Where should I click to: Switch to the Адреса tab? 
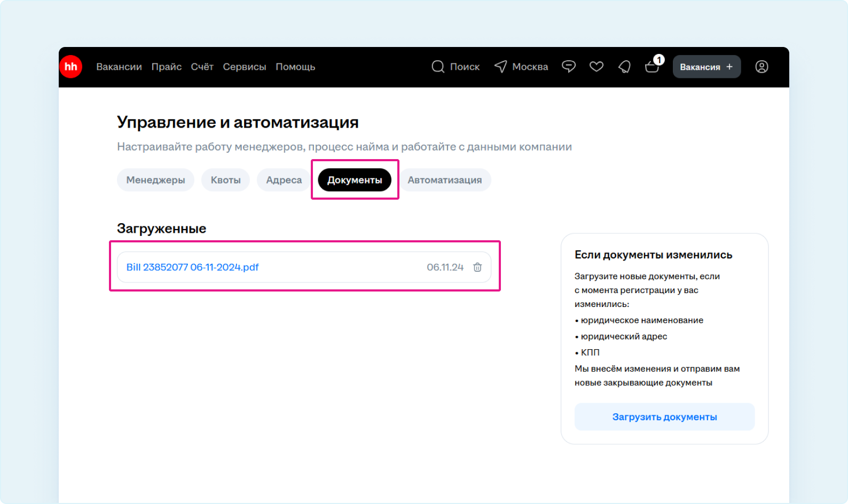[x=284, y=180]
